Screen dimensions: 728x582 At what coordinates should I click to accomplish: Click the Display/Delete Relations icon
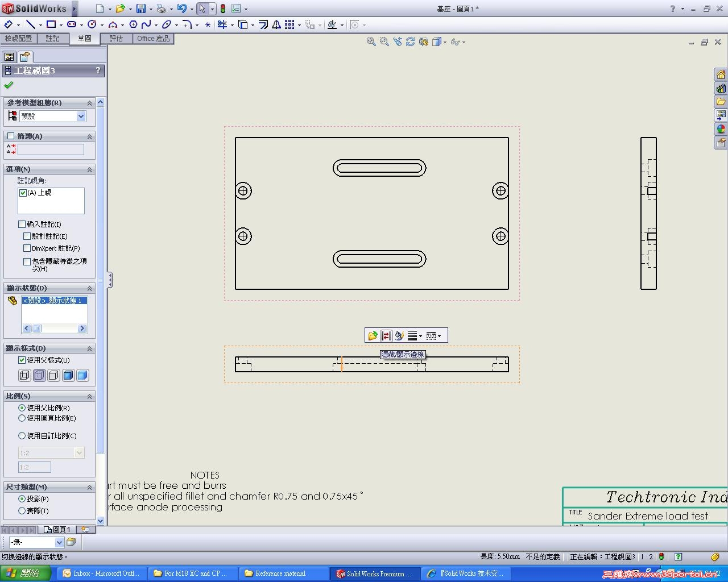[332, 24]
